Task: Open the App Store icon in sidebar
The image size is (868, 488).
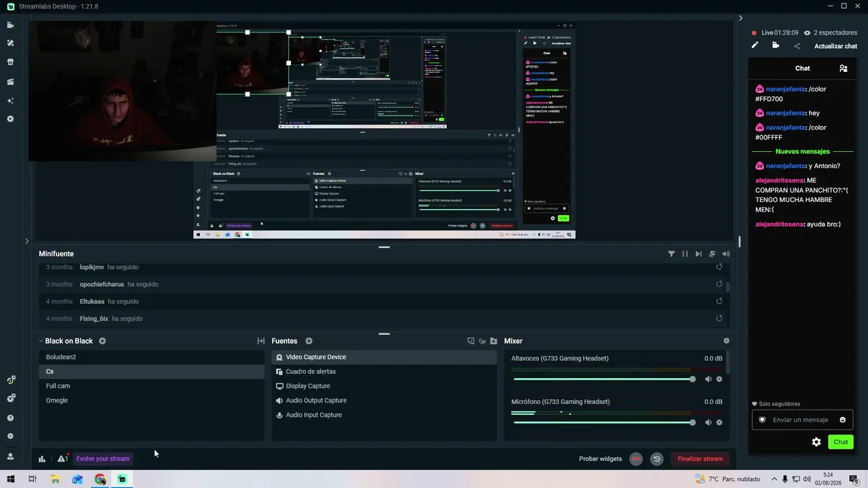Action: (10, 62)
